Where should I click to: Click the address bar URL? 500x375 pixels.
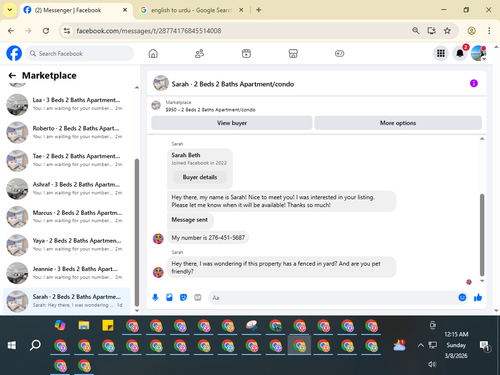(149, 31)
